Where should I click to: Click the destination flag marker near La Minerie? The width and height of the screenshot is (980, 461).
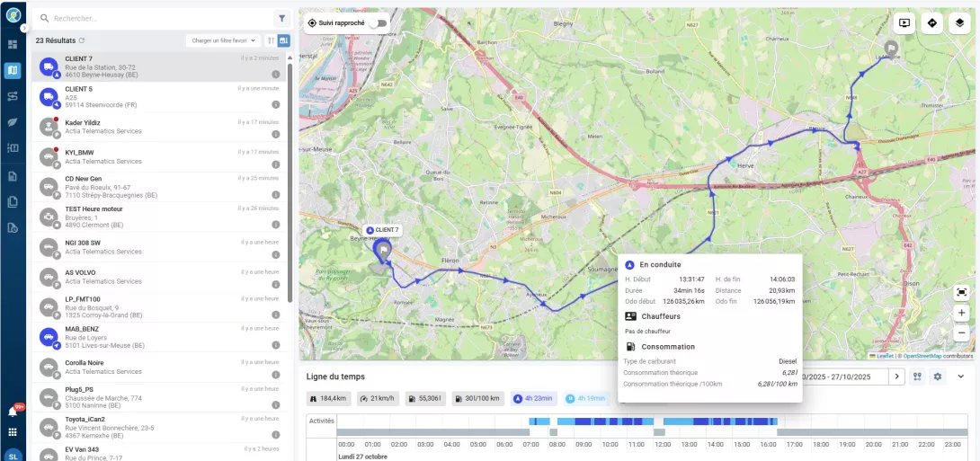pyautogui.click(x=891, y=48)
